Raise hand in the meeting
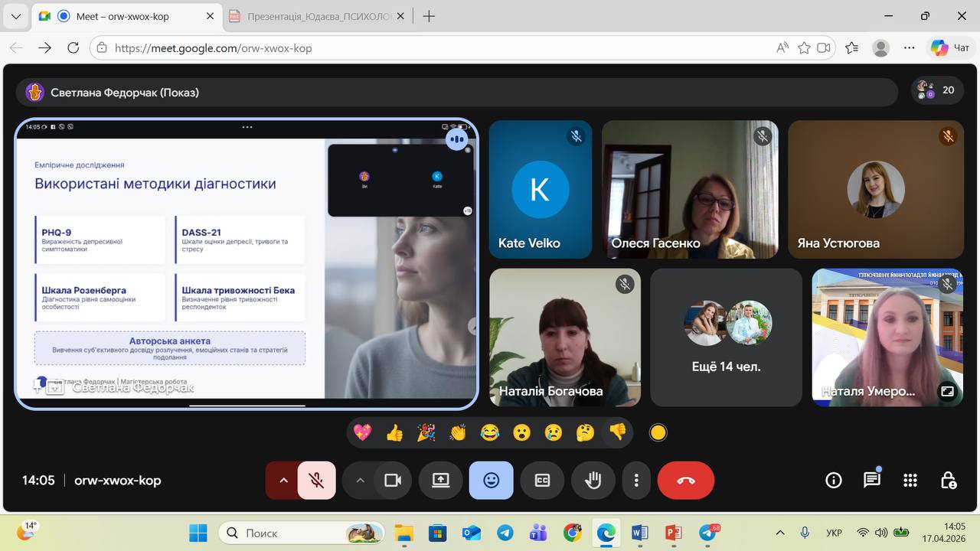 point(593,481)
